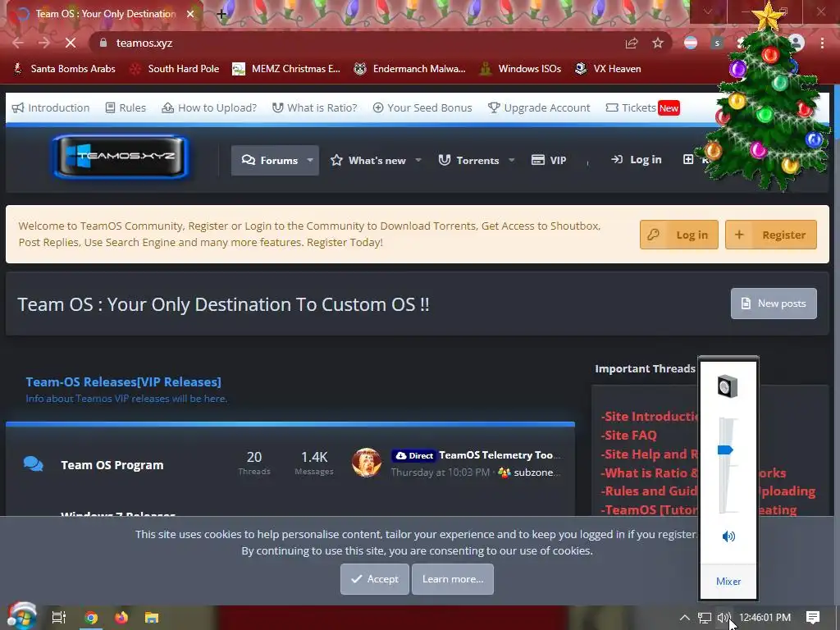The height and width of the screenshot is (630, 840).
Task: Open Chrome three-dot menu
Action: (x=822, y=43)
